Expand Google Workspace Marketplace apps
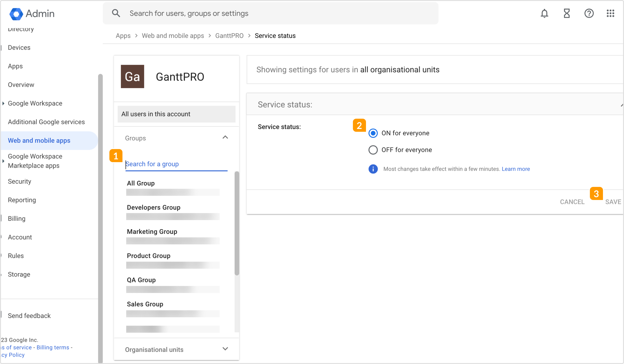The height and width of the screenshot is (364, 624). coord(3,161)
